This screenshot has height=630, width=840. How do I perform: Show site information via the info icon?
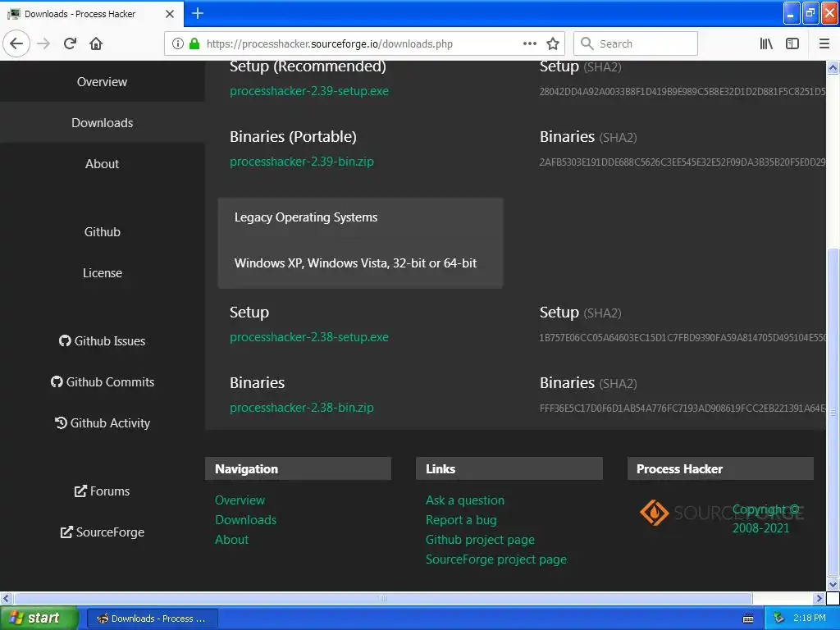(178, 43)
